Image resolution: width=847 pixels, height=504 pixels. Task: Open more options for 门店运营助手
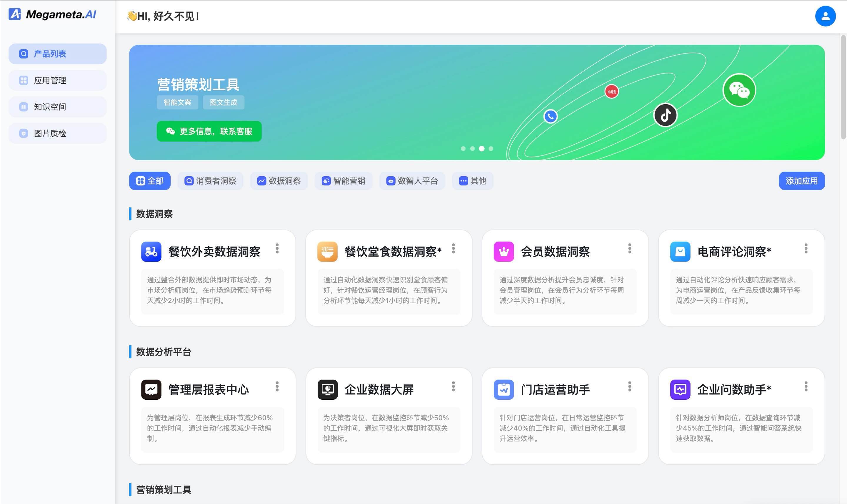[629, 386]
